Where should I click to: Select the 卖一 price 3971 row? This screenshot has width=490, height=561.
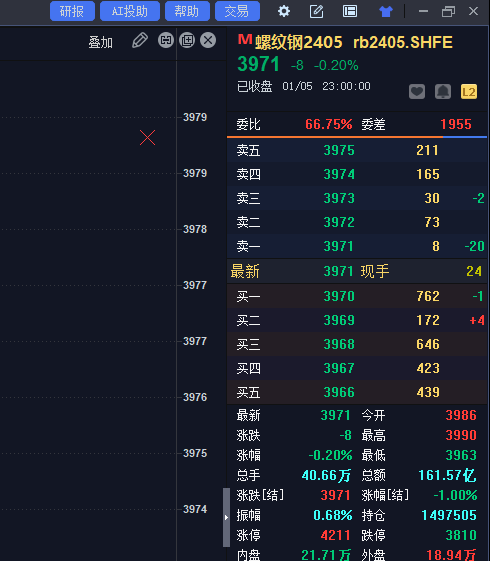(x=357, y=246)
